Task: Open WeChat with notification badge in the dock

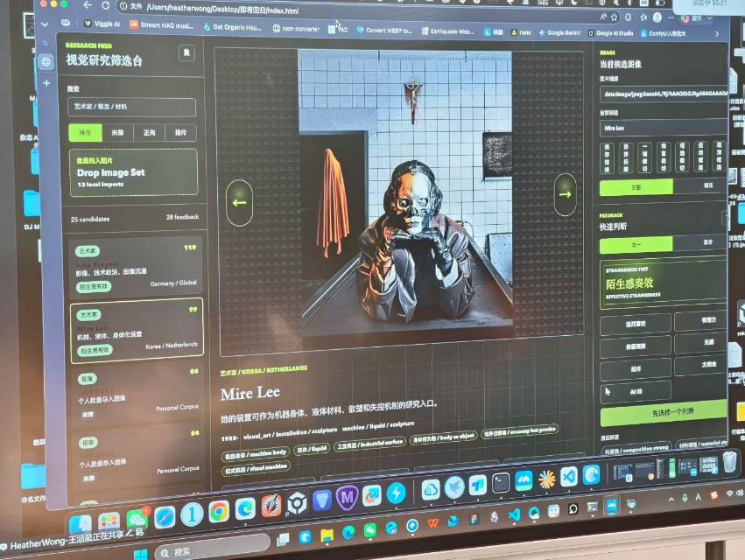Action: pyautogui.click(x=137, y=520)
